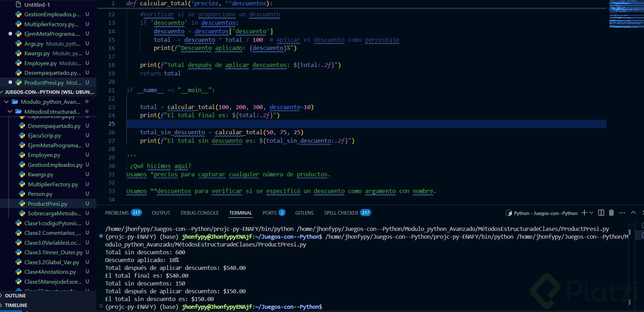Screen dimensions: 644x312
Task: Click line number 21 in the gutter
Action: [x=112, y=90]
